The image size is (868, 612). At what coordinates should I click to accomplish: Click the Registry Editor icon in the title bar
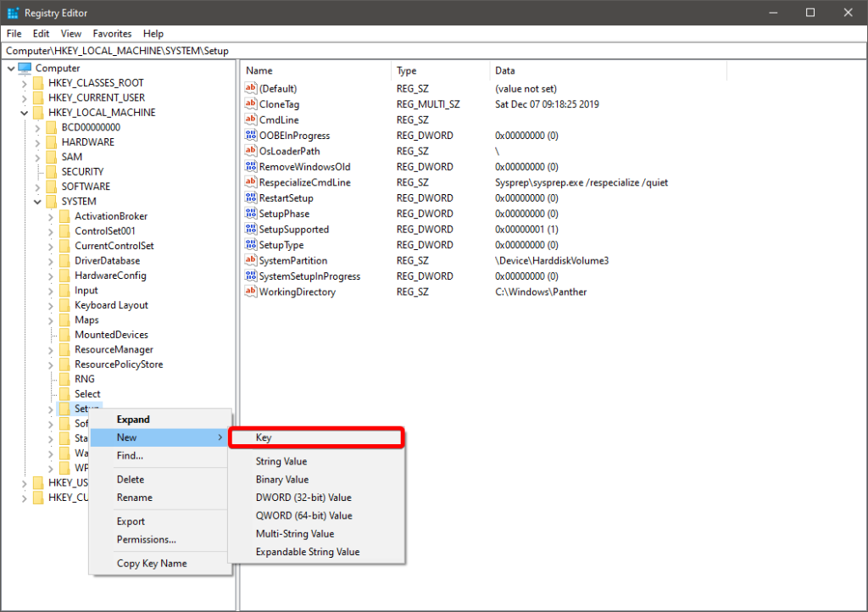point(11,12)
